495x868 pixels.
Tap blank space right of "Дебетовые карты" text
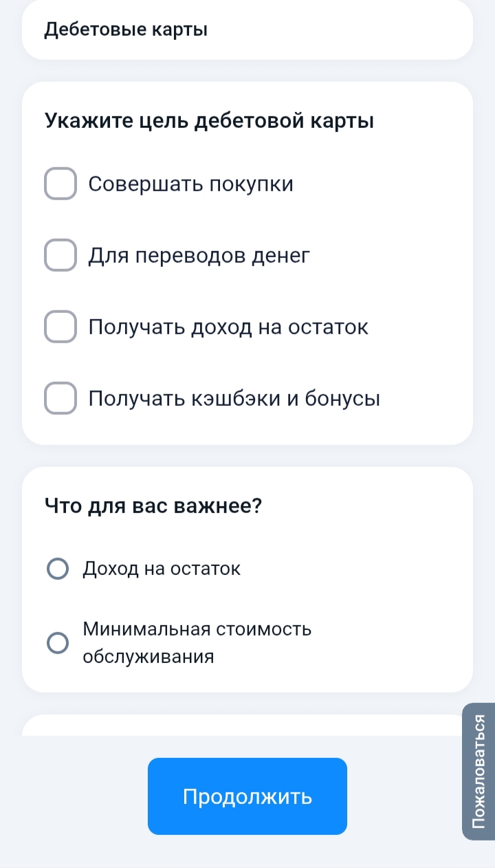344,30
